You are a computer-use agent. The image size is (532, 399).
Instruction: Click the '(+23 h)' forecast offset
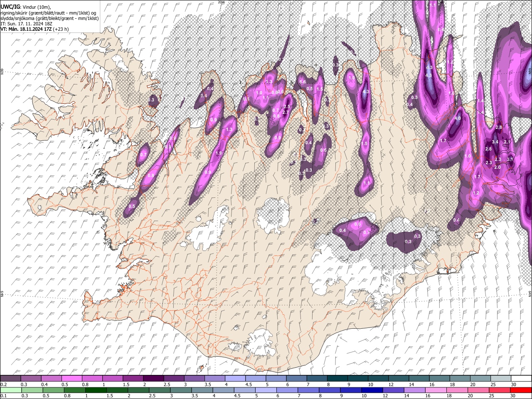61,29
